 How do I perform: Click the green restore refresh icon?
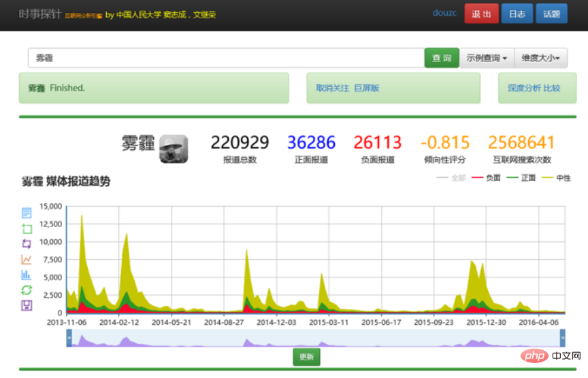coord(27,290)
